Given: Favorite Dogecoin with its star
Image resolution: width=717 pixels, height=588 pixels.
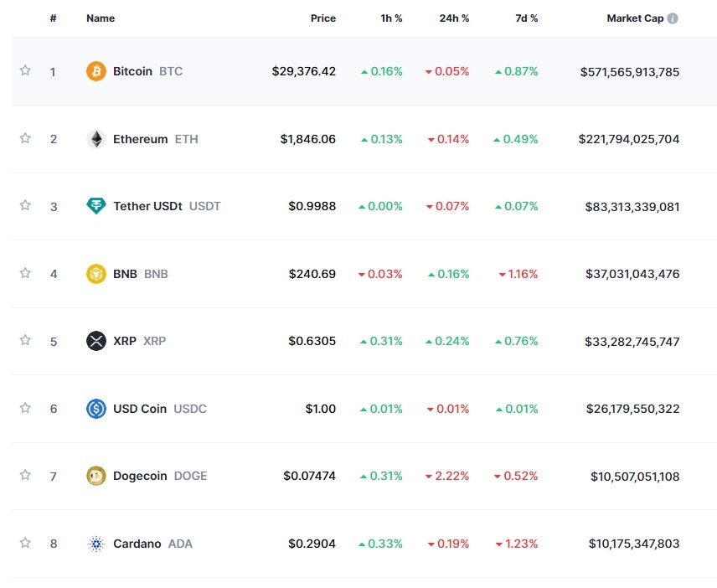Looking at the screenshot, I should [25, 475].
